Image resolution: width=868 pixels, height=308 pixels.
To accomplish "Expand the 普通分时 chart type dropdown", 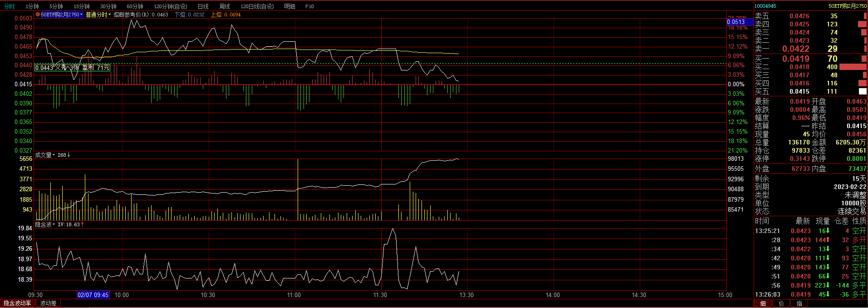I will coord(98,15).
